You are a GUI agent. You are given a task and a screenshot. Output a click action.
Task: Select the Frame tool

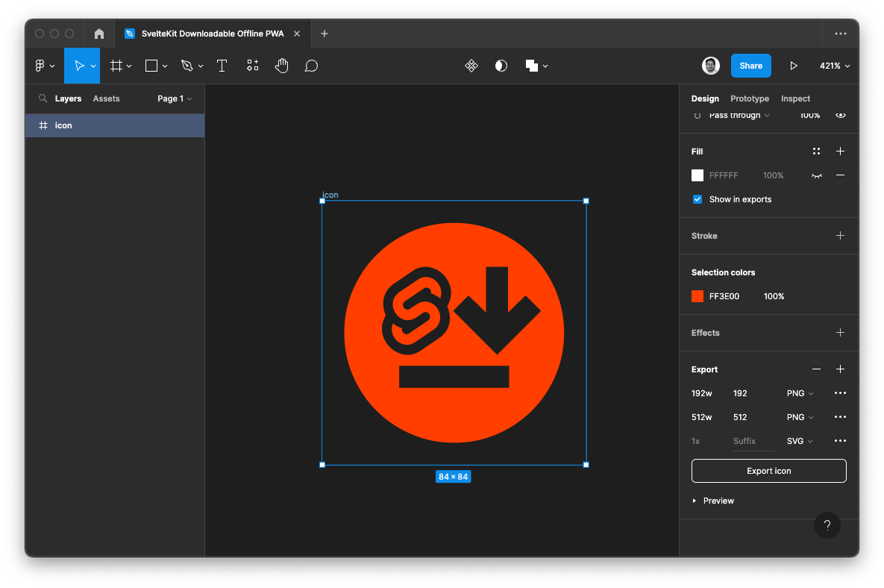[x=116, y=66]
